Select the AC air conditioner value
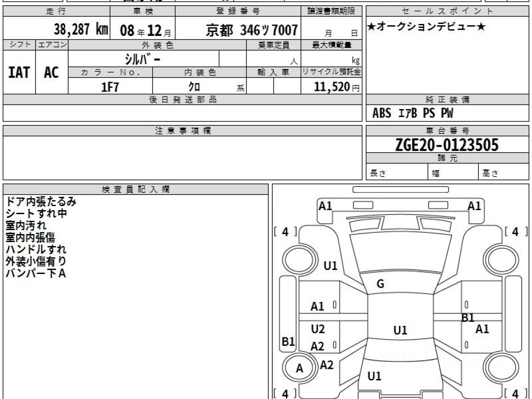This screenshot has width=532, height=399. click(x=51, y=72)
